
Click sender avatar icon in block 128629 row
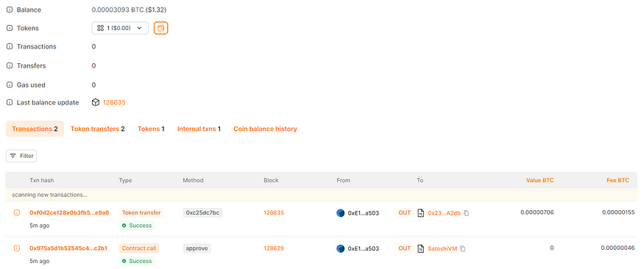[341, 248]
